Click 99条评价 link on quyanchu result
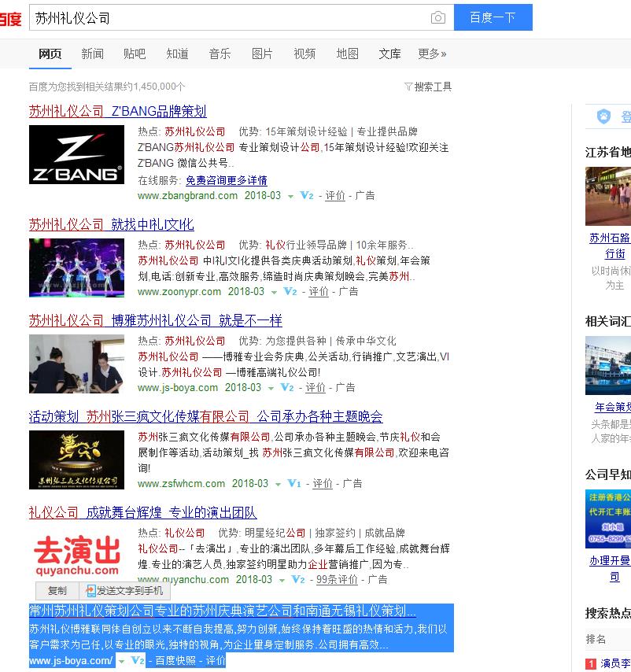 [x=337, y=579]
